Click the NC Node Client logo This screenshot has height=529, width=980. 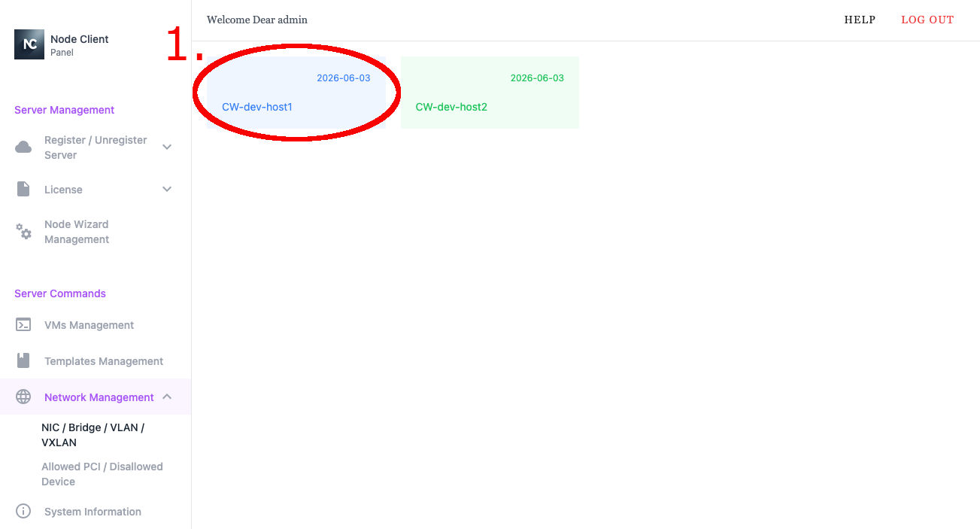[29, 44]
